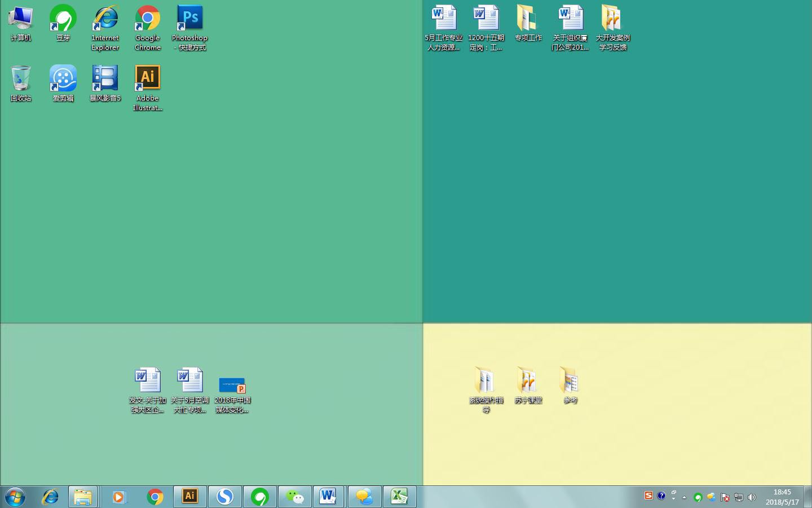The width and height of the screenshot is (812, 508).
Task: Open clock showing 18:45 in tray
Action: click(782, 497)
